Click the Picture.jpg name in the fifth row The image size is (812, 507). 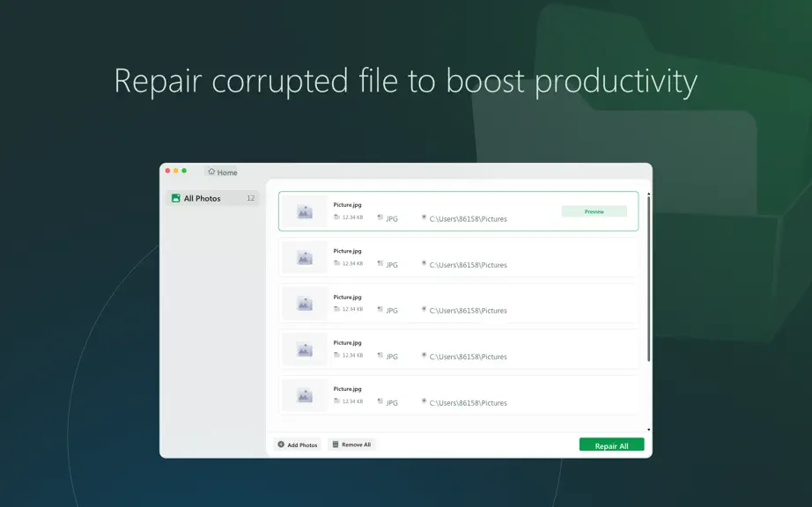[x=348, y=388]
